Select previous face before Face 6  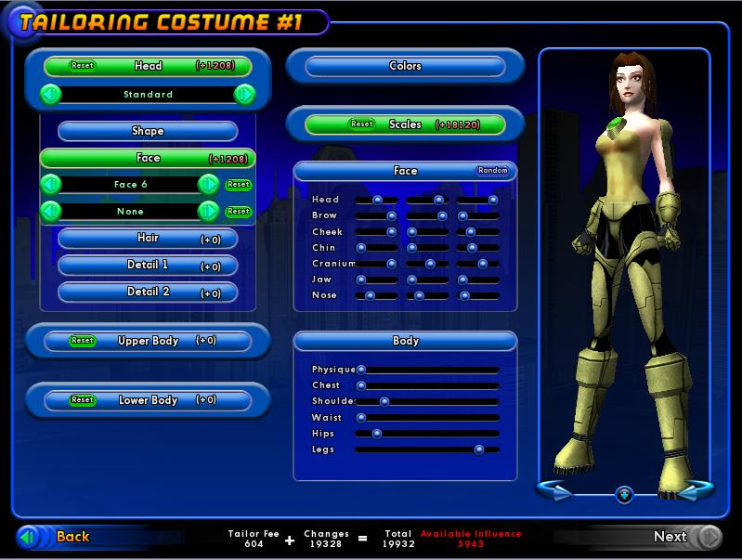51,184
